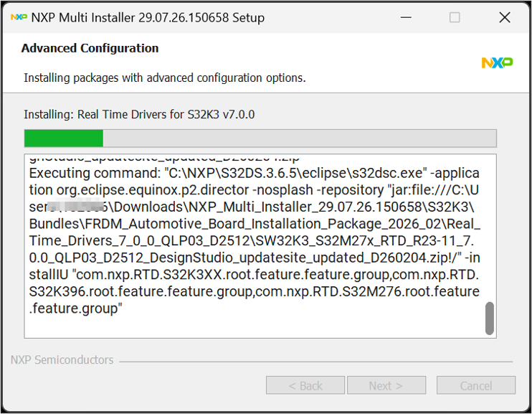Click the scrollbar track above the thumb
532x414 pixels.
(489, 228)
